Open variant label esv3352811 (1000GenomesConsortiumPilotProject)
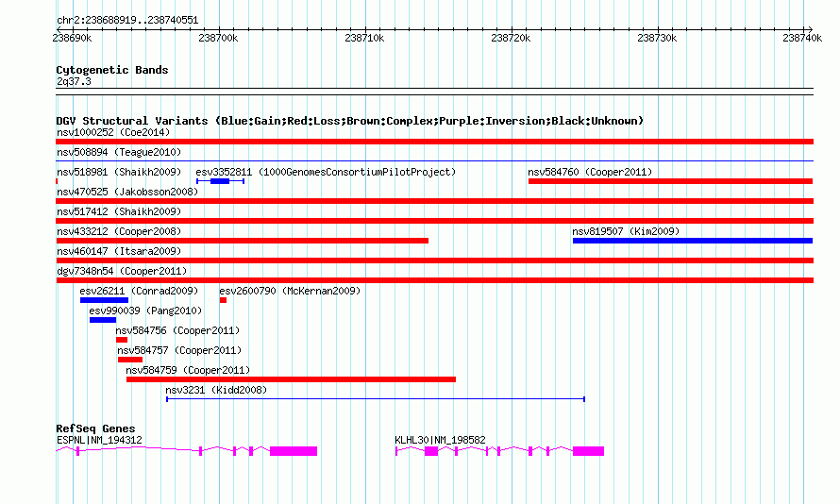The width and height of the screenshot is (840, 504). click(x=326, y=172)
